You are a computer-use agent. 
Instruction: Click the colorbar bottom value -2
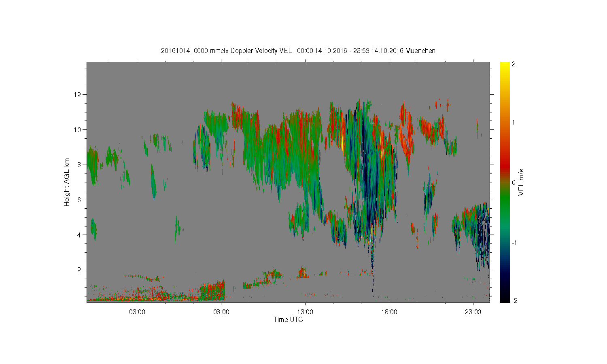click(514, 301)
